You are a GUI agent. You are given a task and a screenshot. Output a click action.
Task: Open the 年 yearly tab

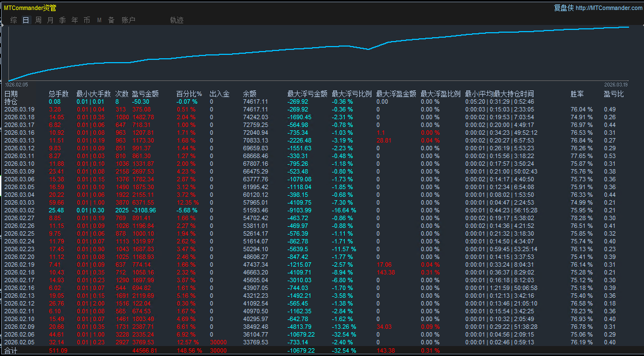[x=74, y=20]
